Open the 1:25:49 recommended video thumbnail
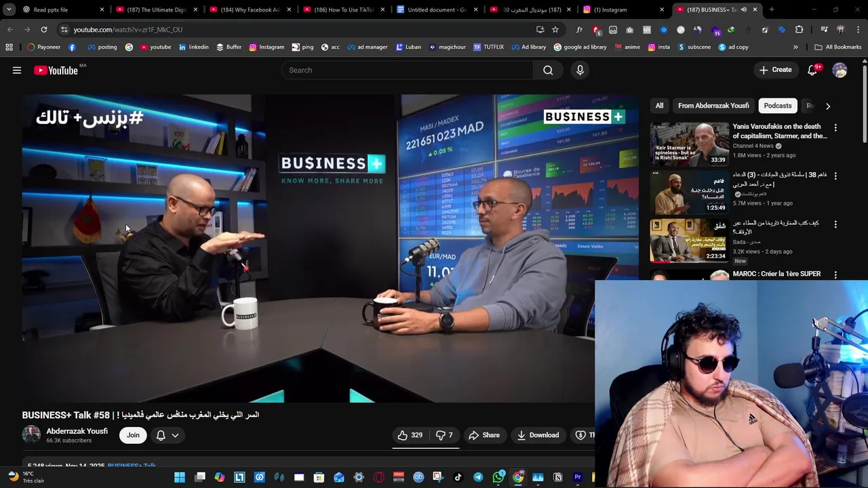Image resolution: width=868 pixels, height=488 pixels. click(x=689, y=192)
